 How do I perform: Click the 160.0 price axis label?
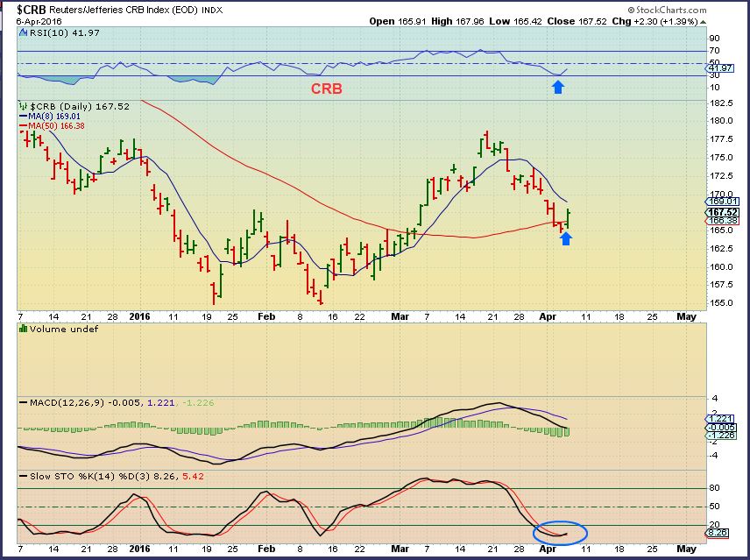click(x=721, y=266)
